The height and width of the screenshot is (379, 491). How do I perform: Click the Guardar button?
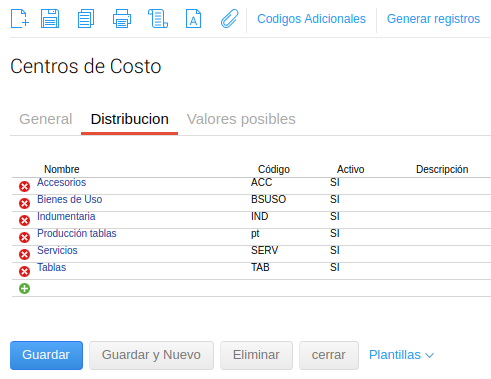46,355
